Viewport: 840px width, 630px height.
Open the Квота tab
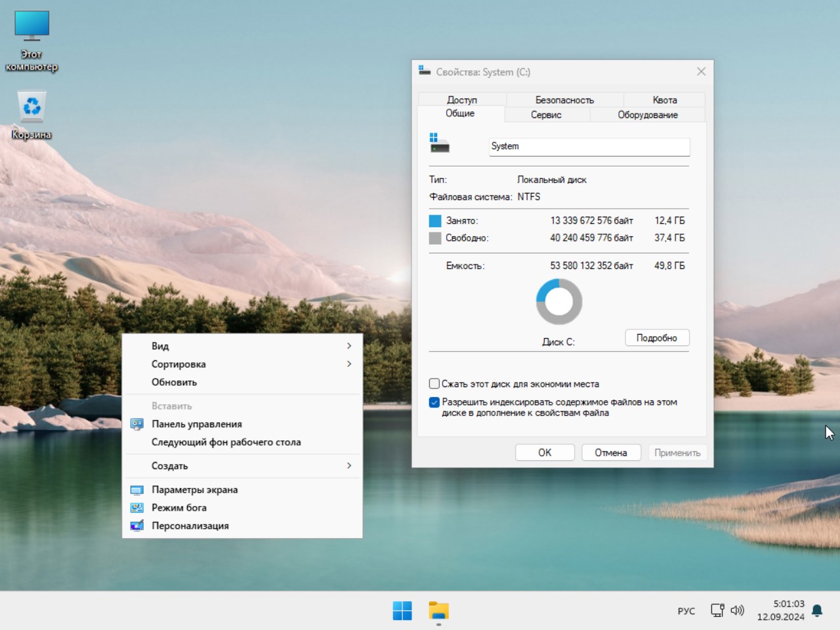click(665, 100)
